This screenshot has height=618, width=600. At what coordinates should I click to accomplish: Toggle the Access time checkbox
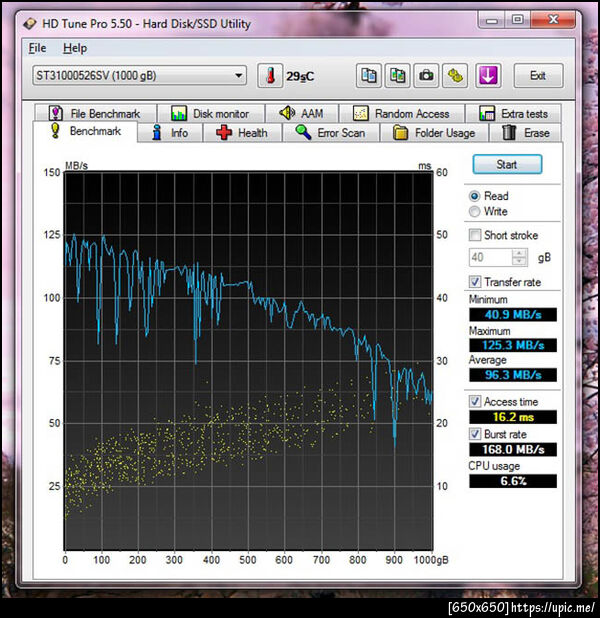coord(475,402)
